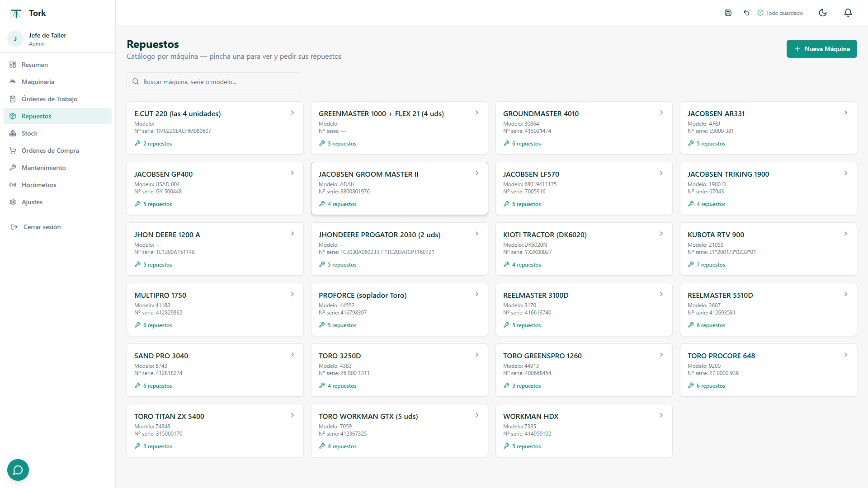Open Horómetros menu item
868x488 pixels.
coord(57,185)
